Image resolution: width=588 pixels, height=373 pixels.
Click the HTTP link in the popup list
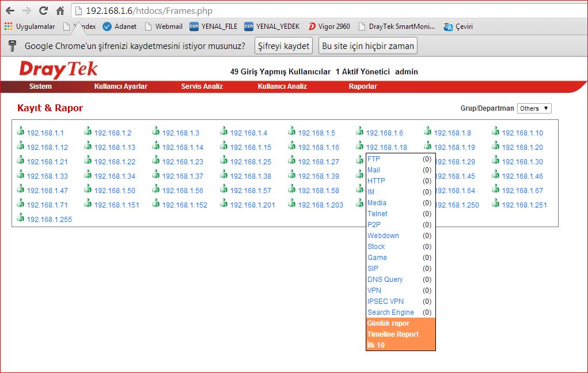click(x=376, y=181)
